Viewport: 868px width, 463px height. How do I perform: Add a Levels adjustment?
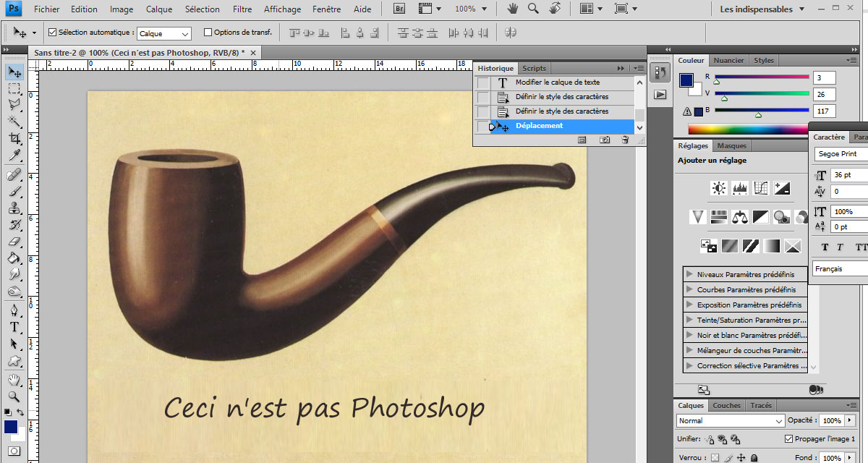(x=739, y=188)
